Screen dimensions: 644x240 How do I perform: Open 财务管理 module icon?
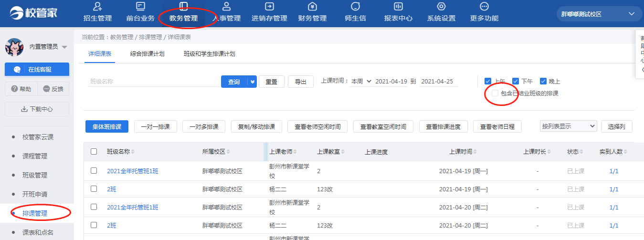(312, 7)
